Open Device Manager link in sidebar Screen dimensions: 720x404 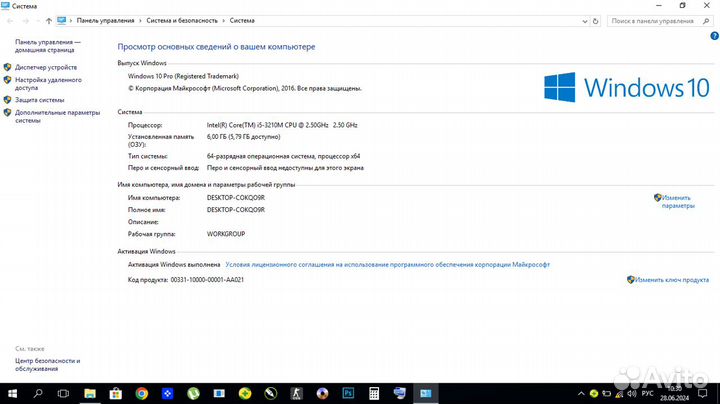coord(46,67)
